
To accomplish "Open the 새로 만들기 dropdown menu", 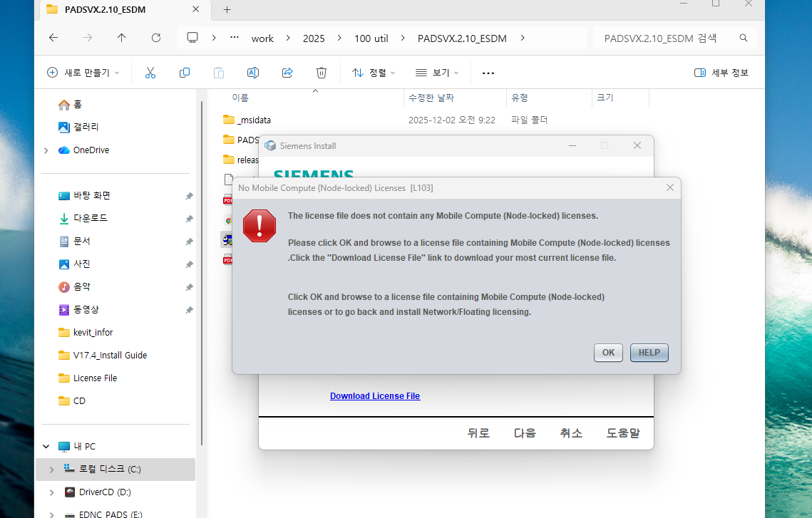I will 83,73.
